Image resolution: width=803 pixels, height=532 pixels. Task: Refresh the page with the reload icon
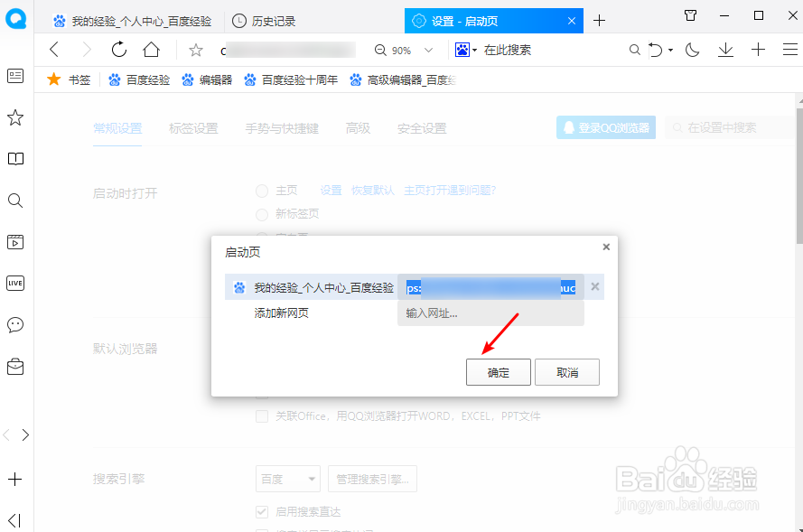118,51
